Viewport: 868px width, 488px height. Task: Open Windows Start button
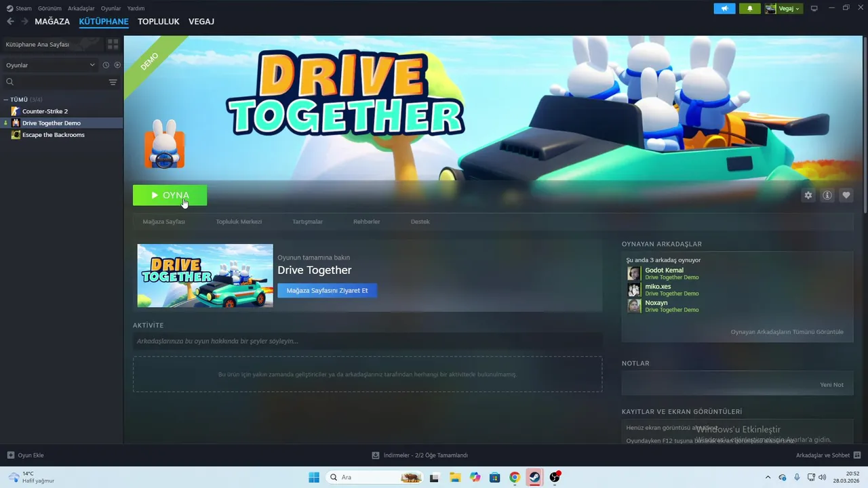click(x=314, y=477)
